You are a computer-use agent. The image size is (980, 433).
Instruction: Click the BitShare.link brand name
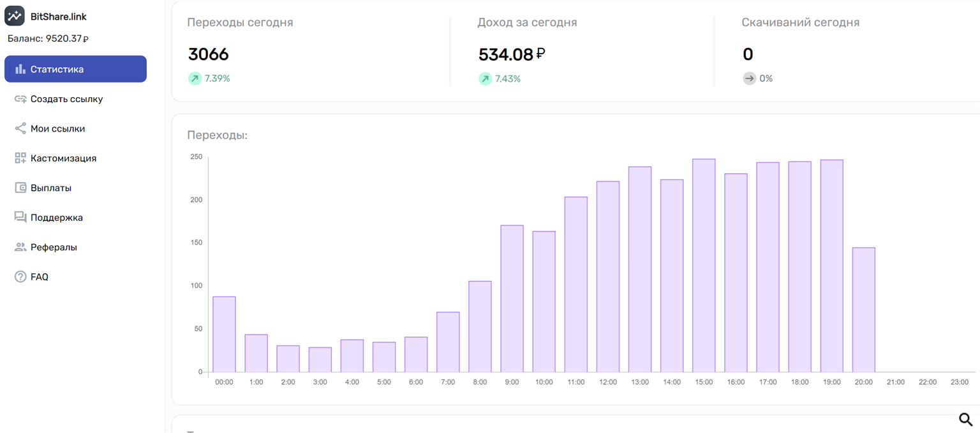(x=58, y=16)
